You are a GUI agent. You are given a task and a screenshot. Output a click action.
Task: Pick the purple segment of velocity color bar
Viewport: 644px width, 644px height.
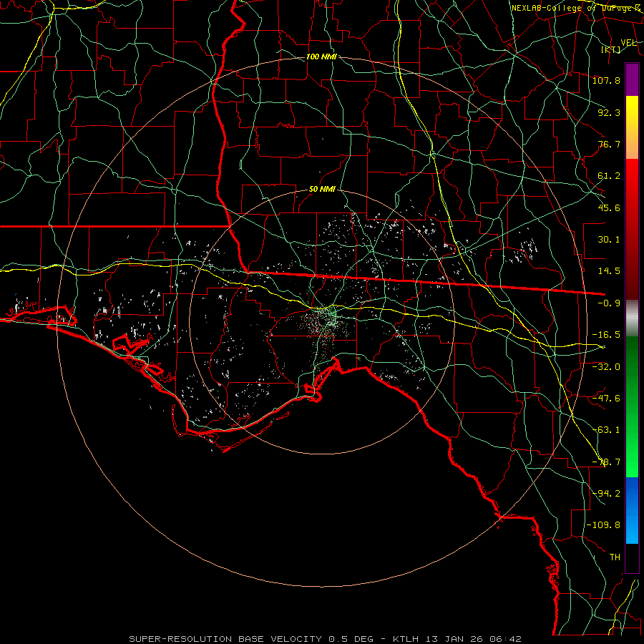632,79
